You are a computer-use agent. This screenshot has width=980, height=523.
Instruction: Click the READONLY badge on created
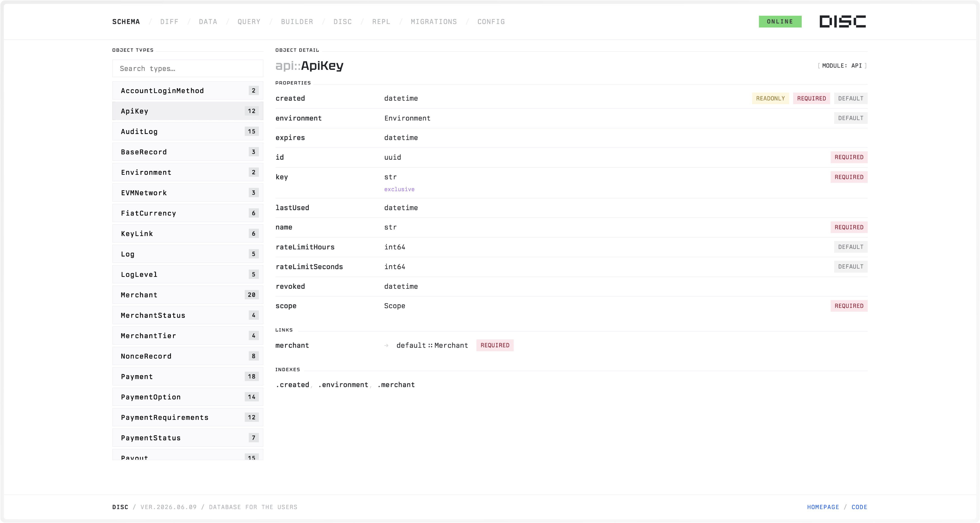[770, 98]
